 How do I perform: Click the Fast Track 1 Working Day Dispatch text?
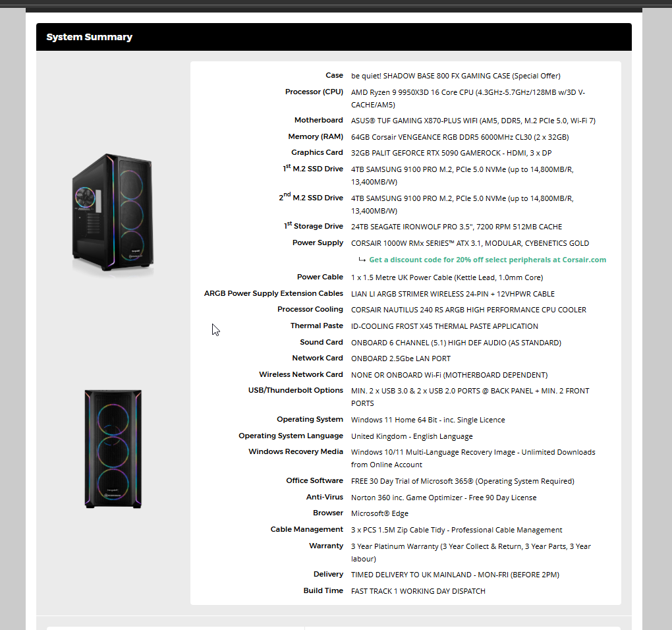click(418, 591)
